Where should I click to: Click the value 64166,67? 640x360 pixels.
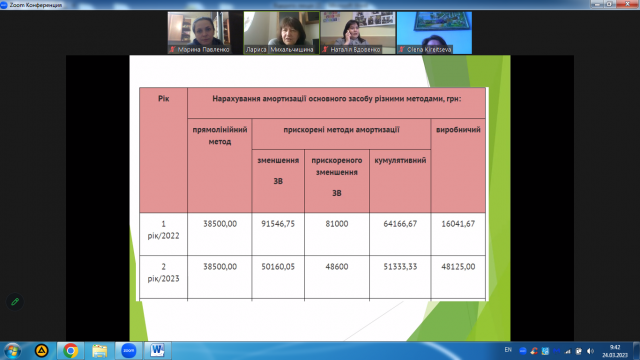coord(400,224)
